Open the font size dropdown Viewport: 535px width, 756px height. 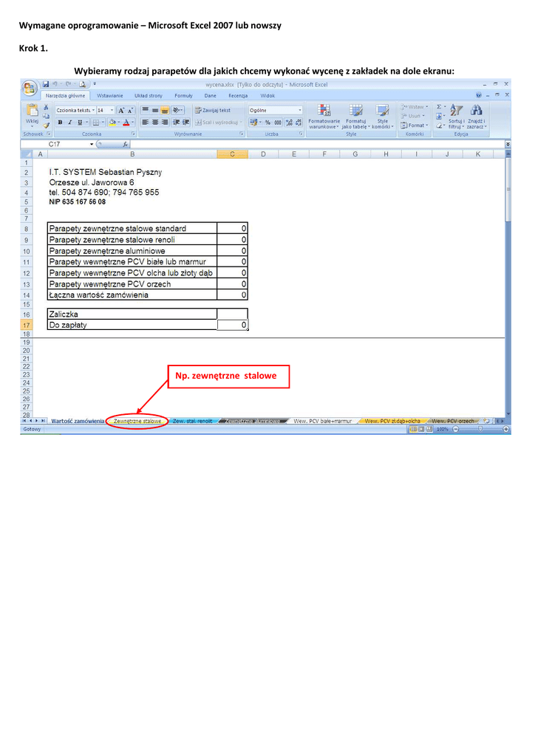pyautogui.click(x=112, y=110)
